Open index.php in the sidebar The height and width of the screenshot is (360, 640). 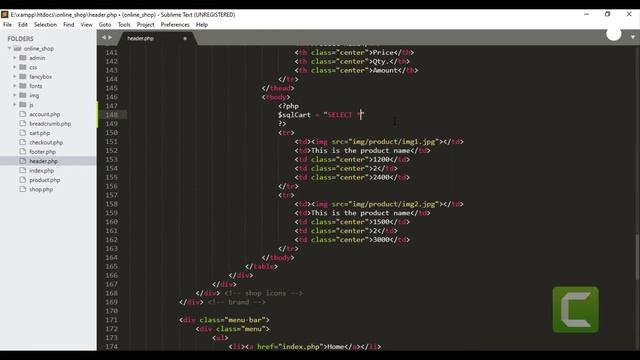41,171
